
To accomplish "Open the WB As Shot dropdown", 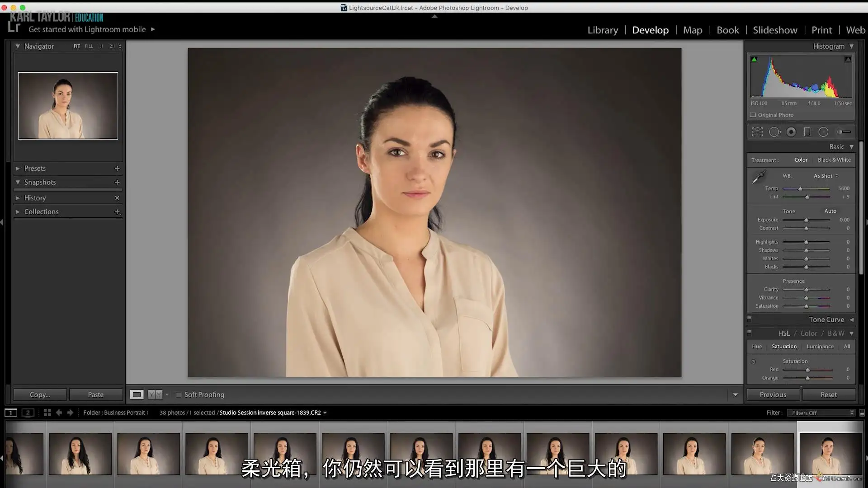I will tap(826, 176).
